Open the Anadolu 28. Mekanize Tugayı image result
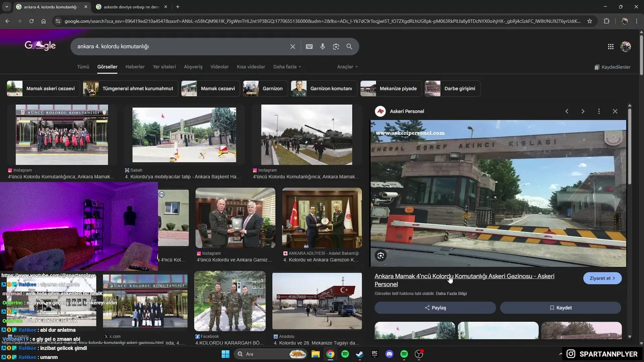Image resolution: width=644 pixels, height=362 pixels. coord(317,301)
